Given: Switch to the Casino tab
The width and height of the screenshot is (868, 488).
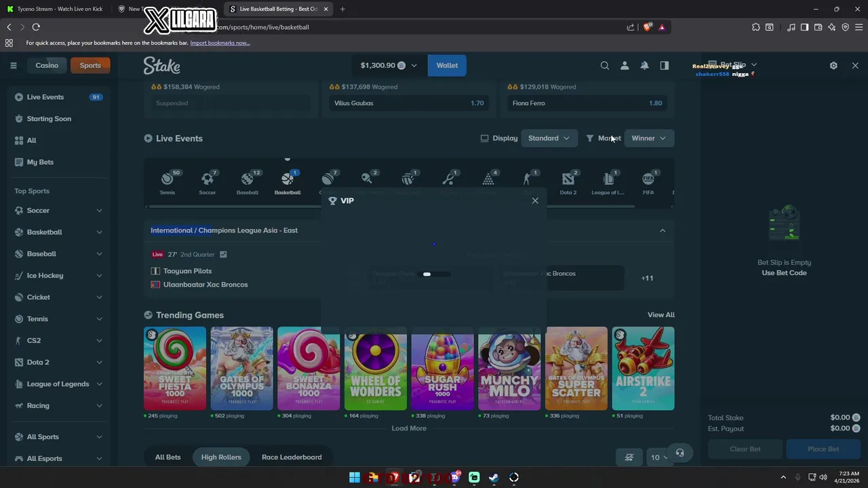Looking at the screenshot, I should point(47,66).
